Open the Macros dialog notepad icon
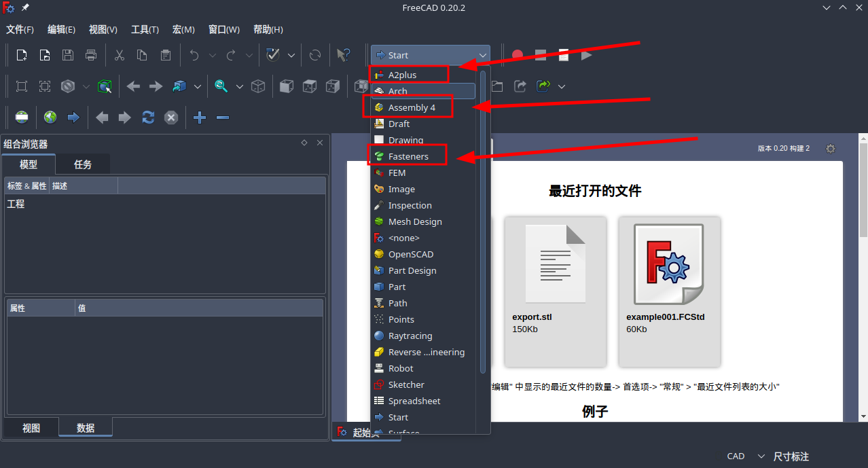Screen dimensions: 868x468 pos(564,55)
